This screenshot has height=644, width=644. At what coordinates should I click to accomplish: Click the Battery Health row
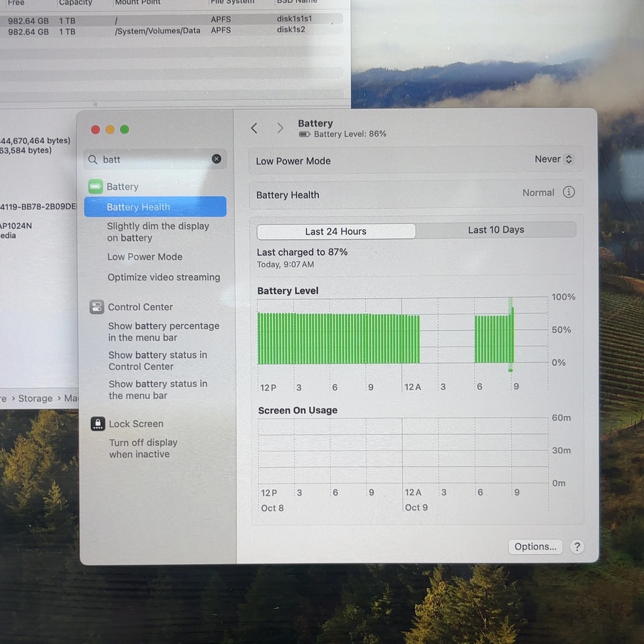point(416,194)
